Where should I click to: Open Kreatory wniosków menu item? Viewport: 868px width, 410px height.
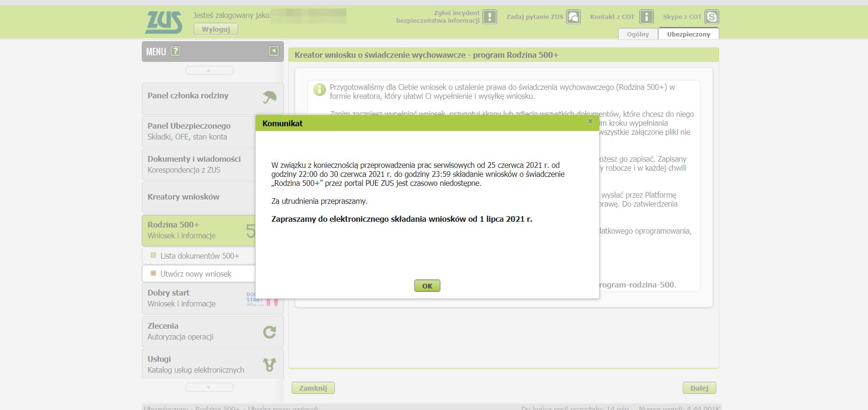pos(198,197)
